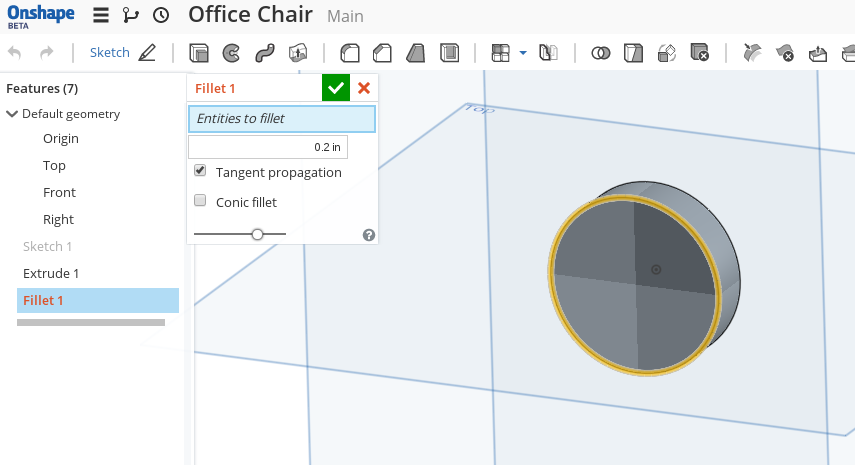This screenshot has height=465, width=855.
Task: Click the fillet radius 0.2 in field
Action: pyautogui.click(x=267, y=147)
